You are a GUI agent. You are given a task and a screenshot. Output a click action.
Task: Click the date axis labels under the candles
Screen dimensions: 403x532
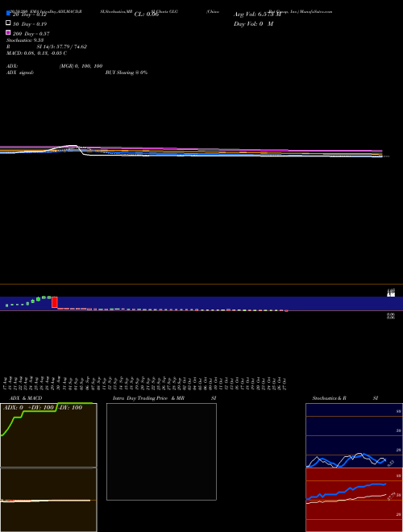tap(146, 384)
